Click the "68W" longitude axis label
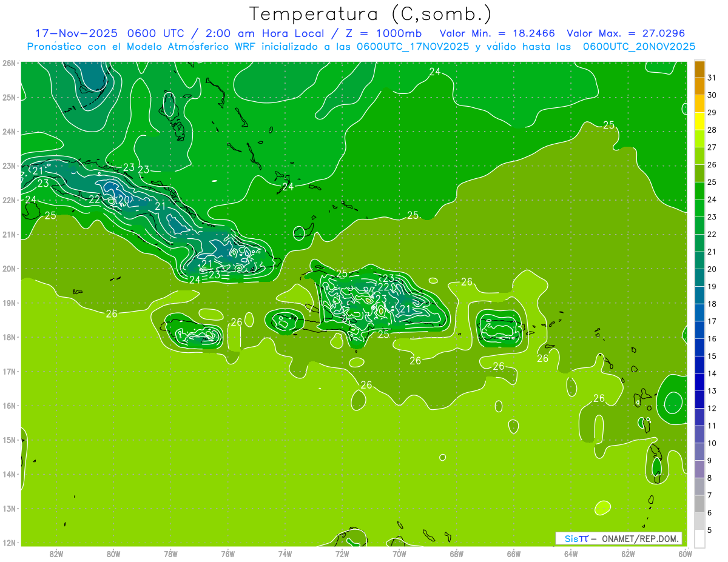This screenshot has height=562, width=728. click(x=456, y=554)
